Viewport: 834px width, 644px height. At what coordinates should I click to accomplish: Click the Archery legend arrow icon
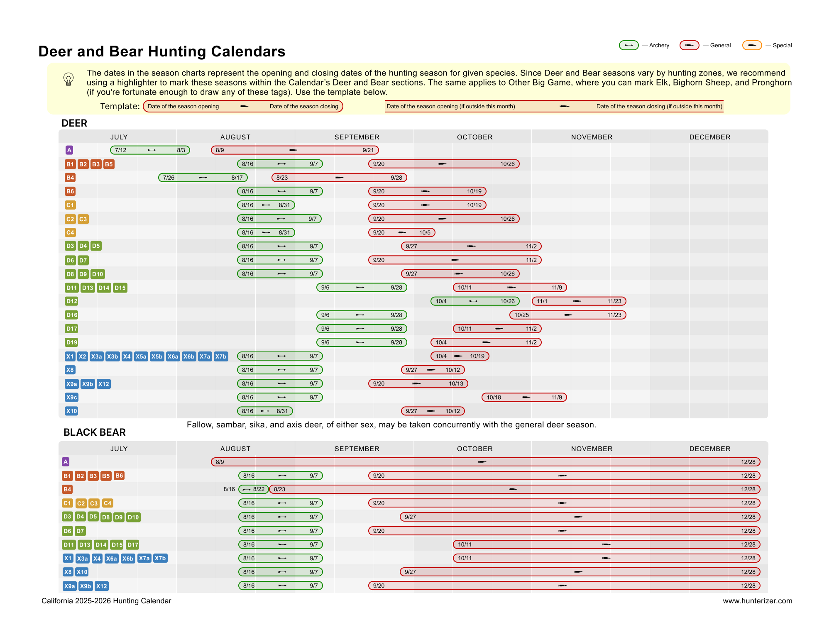[x=629, y=45]
